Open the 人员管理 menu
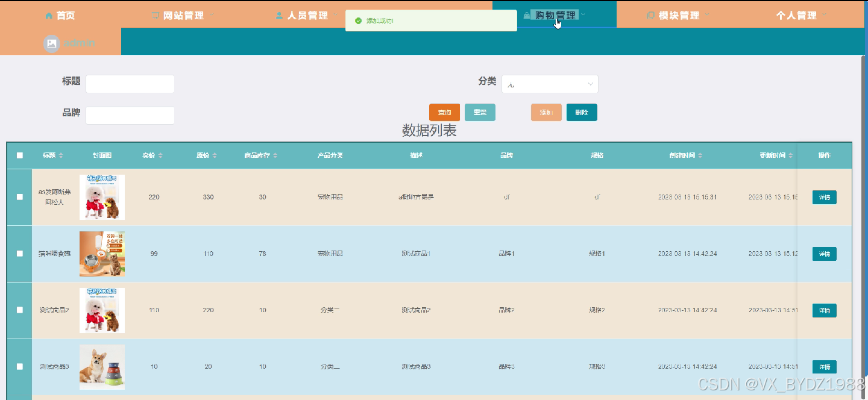Viewport: 868px width, 400px height. 307,16
